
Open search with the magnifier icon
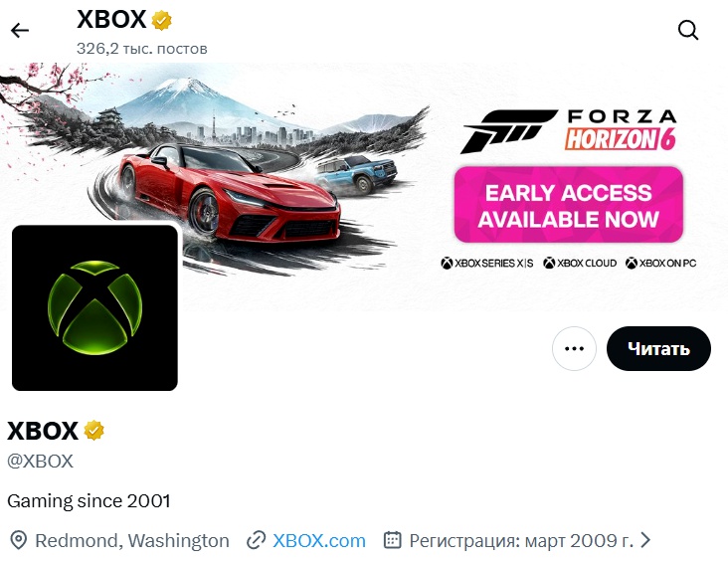pyautogui.click(x=688, y=31)
